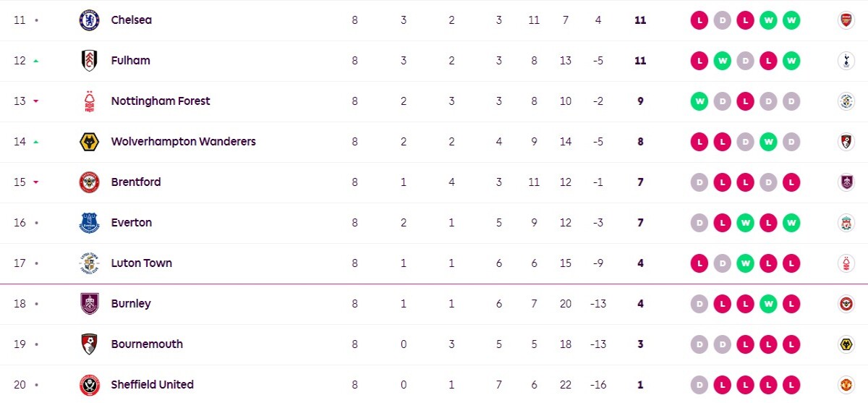Open the Chelsea team link
Screen dimensions: 868x403
(x=132, y=20)
